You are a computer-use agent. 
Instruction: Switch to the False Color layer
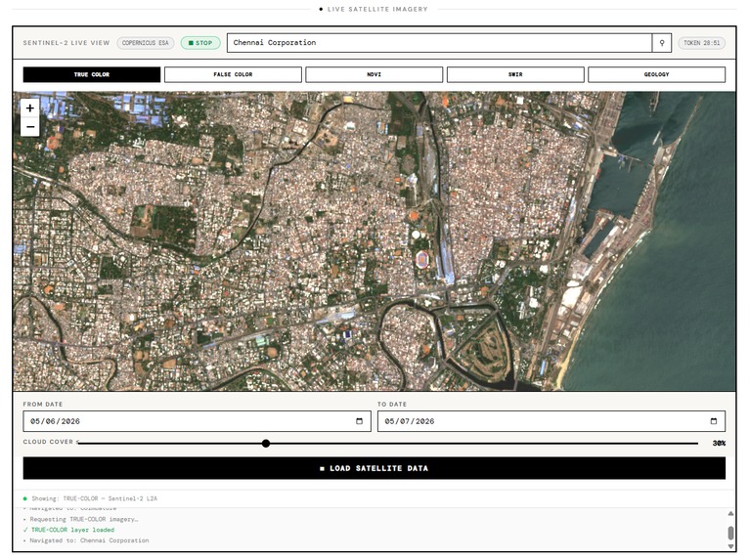pyautogui.click(x=233, y=74)
